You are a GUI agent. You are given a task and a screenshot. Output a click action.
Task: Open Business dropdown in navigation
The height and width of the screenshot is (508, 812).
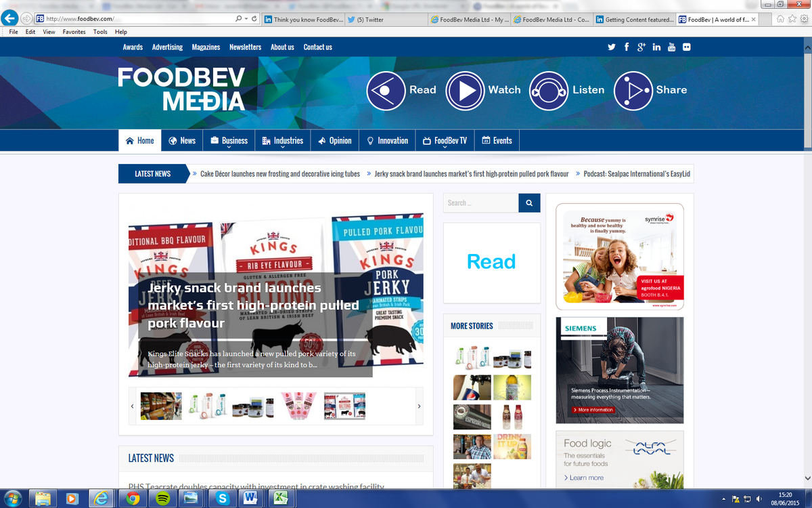click(x=228, y=140)
